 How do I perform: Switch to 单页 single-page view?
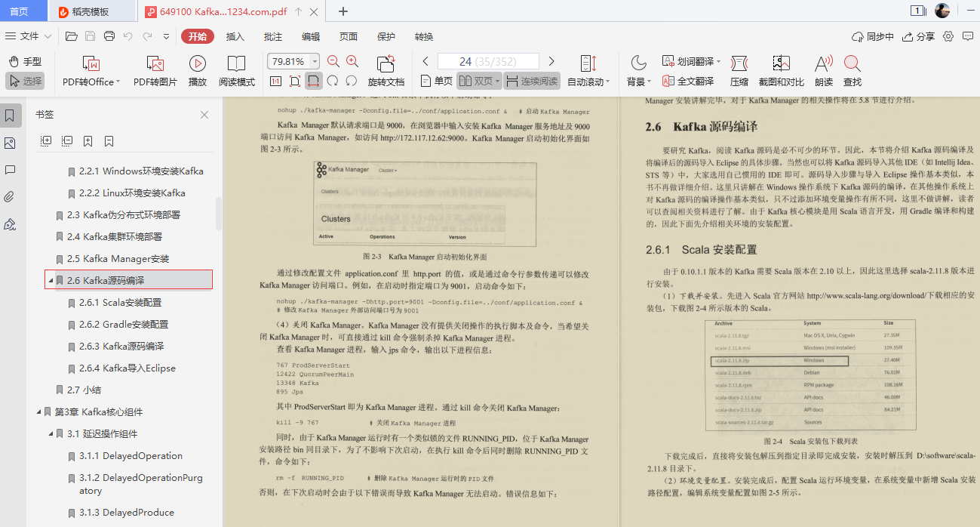[x=435, y=81]
